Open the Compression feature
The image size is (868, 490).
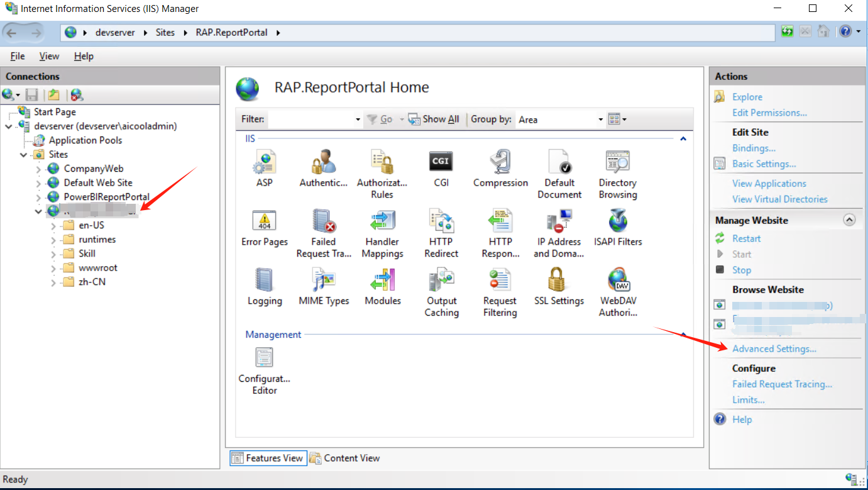click(x=500, y=169)
